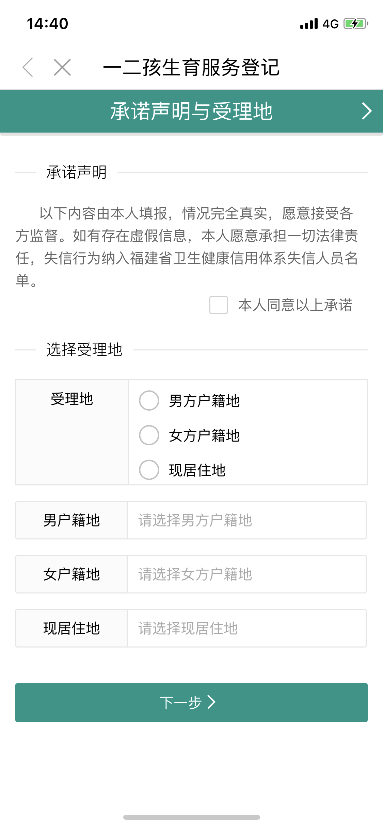383x828 pixels.
Task: Select 女方户籍地 radio option
Action: (x=149, y=435)
